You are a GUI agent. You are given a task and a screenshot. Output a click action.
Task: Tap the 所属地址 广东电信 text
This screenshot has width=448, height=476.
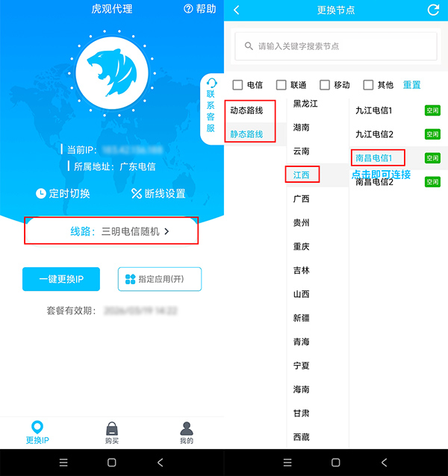tap(115, 166)
